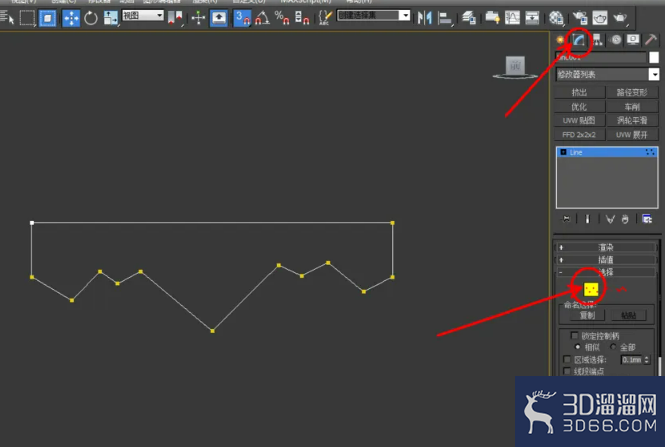Activate Select and Scale tool
The width and height of the screenshot is (665, 447).
click(111, 18)
